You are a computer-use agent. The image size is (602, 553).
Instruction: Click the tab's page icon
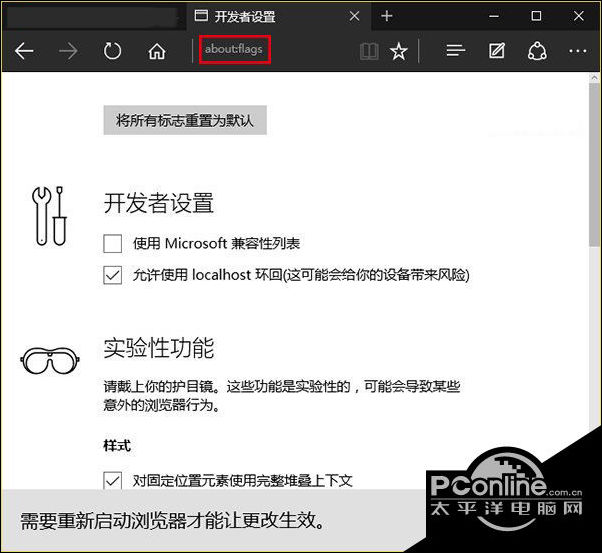click(201, 15)
